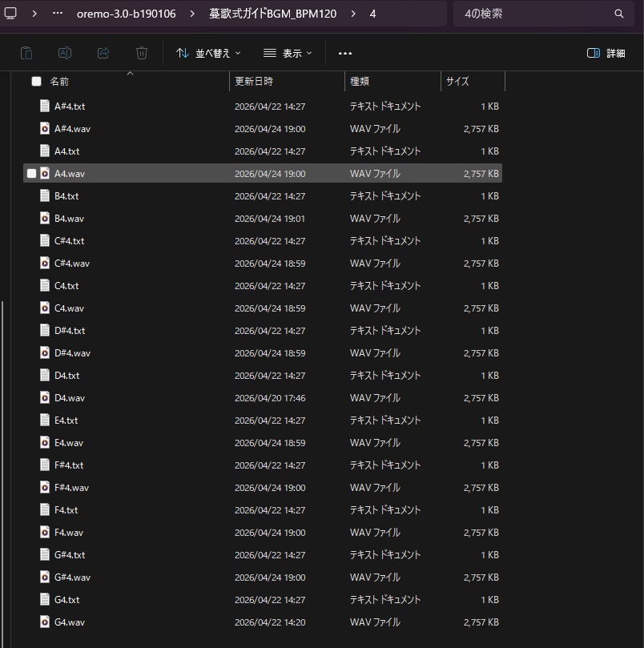Click the rename icon in toolbar
The width and height of the screenshot is (644, 648).
65,54
